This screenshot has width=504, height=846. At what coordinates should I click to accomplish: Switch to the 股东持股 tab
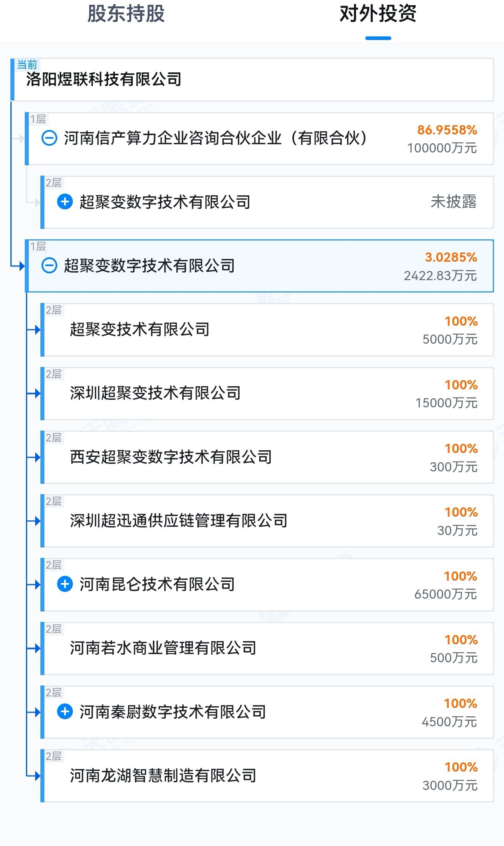tap(126, 14)
